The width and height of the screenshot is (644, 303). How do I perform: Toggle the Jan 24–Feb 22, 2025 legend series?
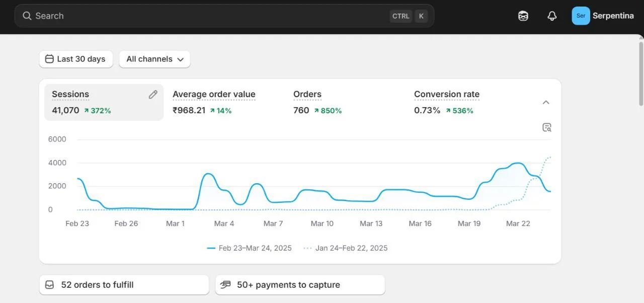(346, 248)
